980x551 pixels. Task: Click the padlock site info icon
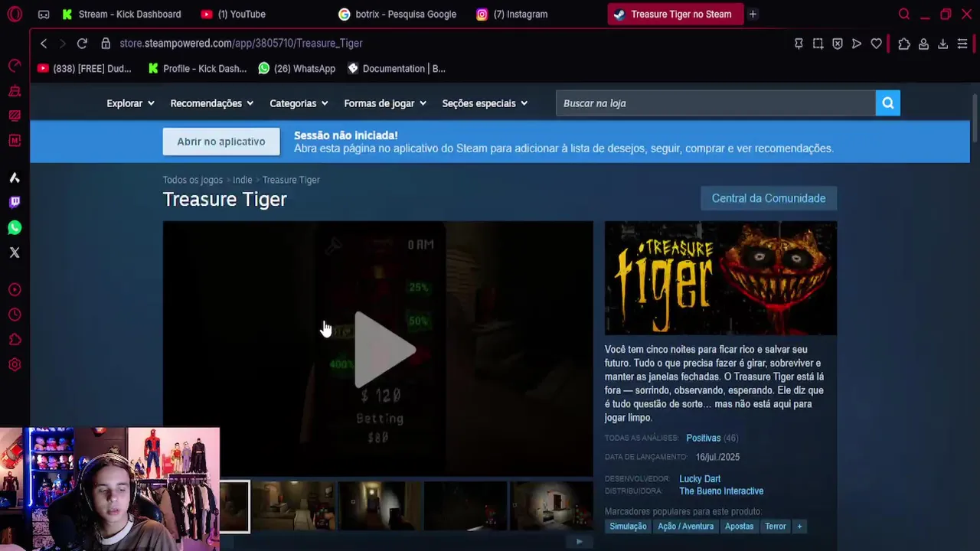pyautogui.click(x=106, y=44)
